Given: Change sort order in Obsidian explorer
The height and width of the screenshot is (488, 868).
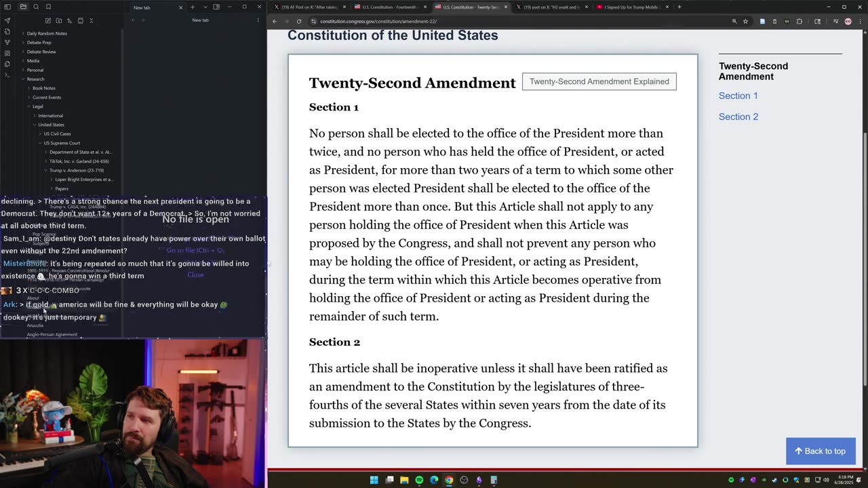Looking at the screenshot, I should coord(69,20).
